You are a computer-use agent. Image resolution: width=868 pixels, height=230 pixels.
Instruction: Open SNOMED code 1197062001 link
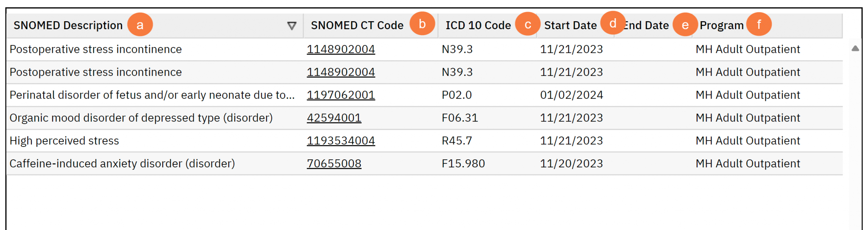pyautogui.click(x=341, y=95)
